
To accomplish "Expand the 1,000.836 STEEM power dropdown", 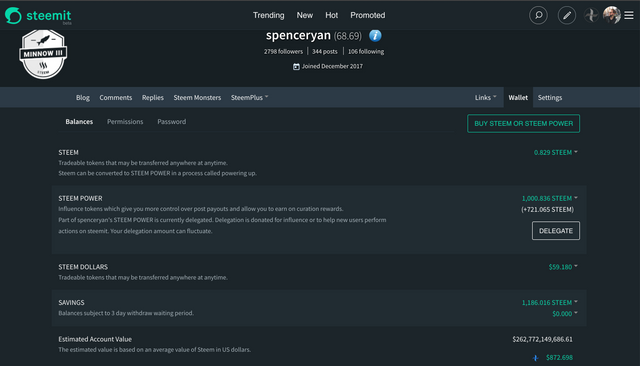I will [549, 198].
